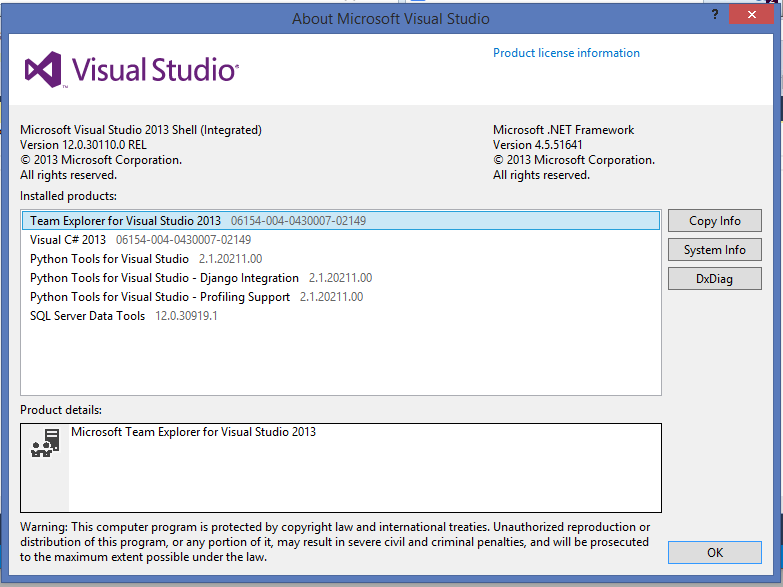Select Python Tools - Profiling Support entry

(x=341, y=297)
